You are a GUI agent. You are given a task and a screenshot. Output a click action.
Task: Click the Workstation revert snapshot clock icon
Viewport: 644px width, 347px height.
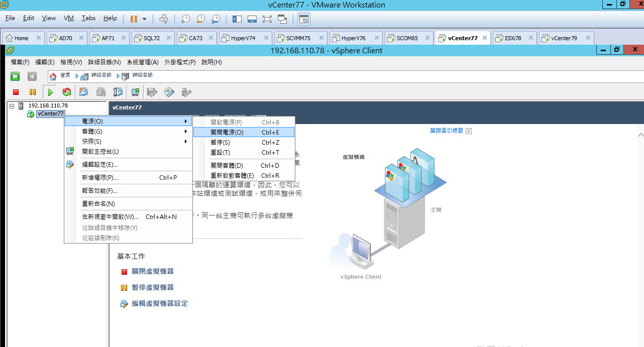click(x=200, y=19)
